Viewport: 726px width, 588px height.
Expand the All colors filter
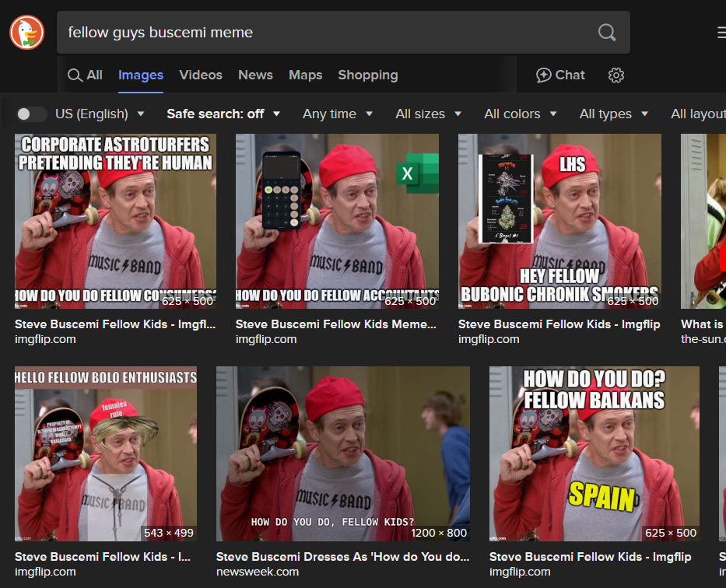coord(520,114)
